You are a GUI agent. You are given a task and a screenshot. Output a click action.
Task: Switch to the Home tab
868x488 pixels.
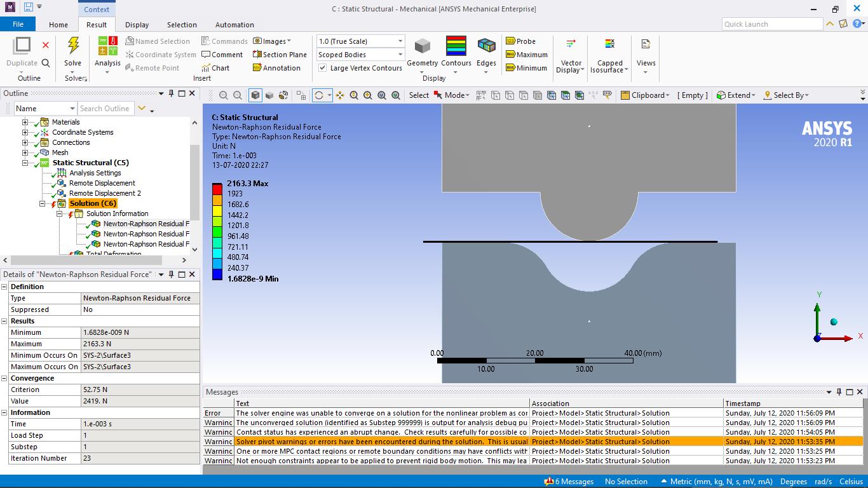(58, 25)
